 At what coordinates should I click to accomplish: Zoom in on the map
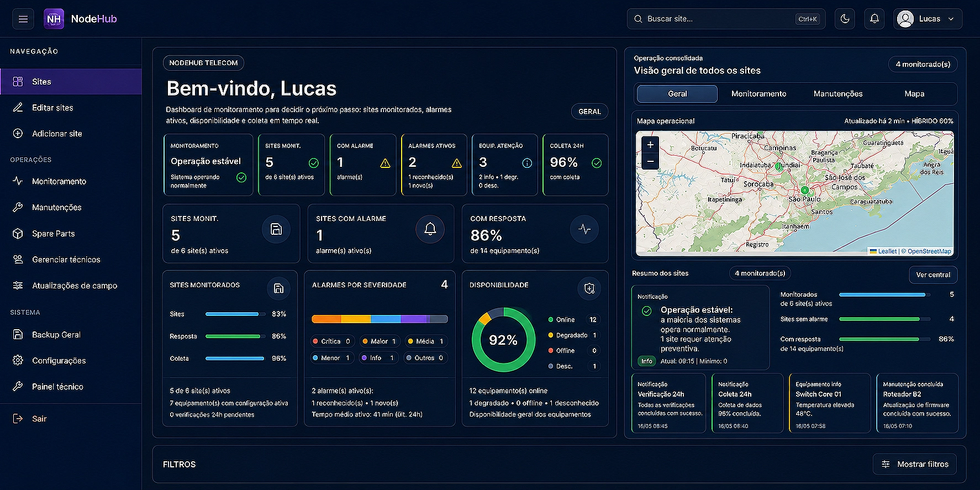(x=650, y=145)
